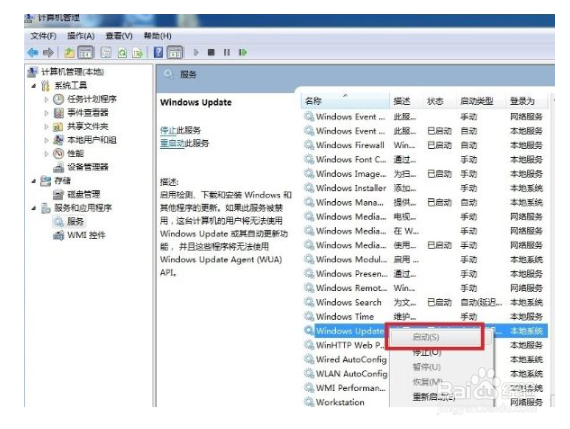Select the Windows Image... service row

(425, 174)
